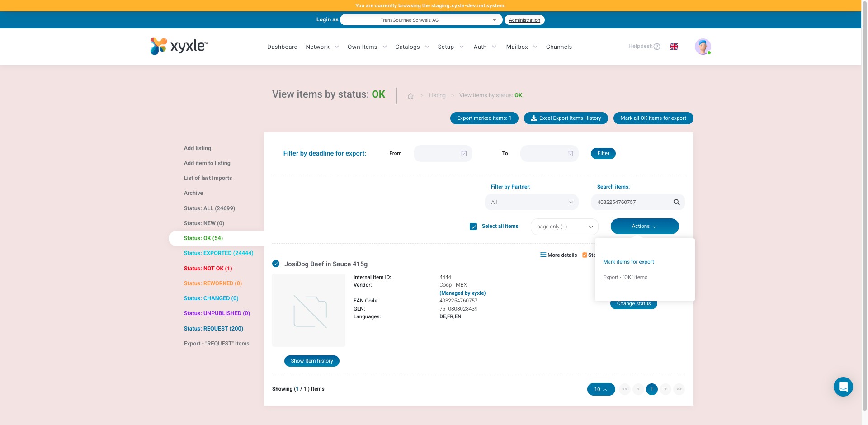Select Status: ALL (24699)
Viewport: 868px width, 425px height.
(x=209, y=208)
